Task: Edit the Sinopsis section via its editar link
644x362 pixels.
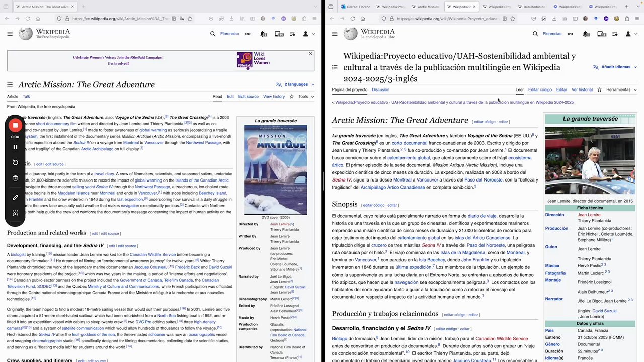Action: pos(392,205)
